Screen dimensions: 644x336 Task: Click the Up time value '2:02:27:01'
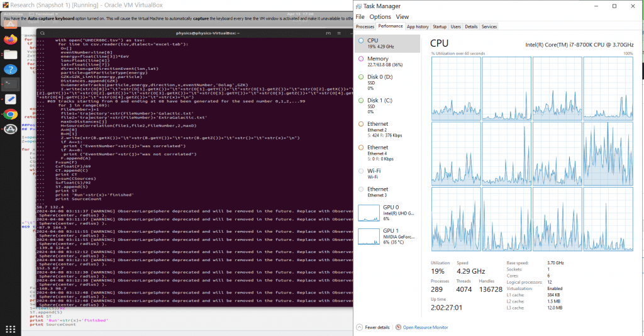point(447,308)
